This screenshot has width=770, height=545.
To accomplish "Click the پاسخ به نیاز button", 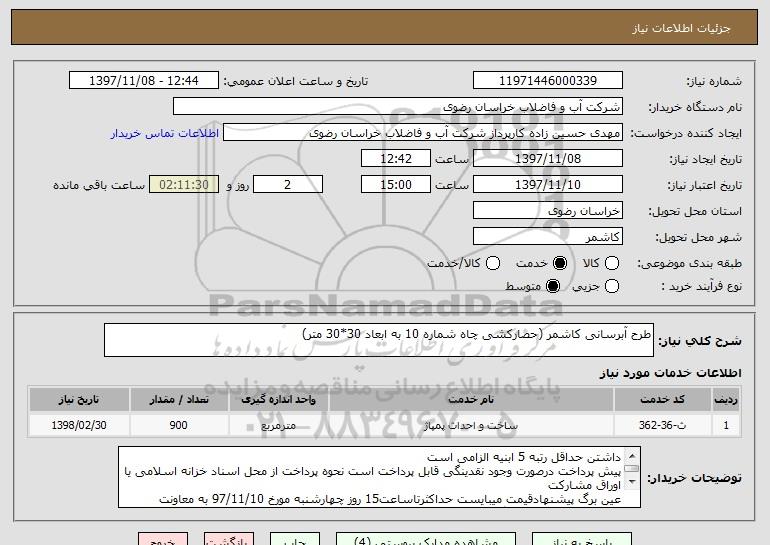I will click(x=582, y=539).
